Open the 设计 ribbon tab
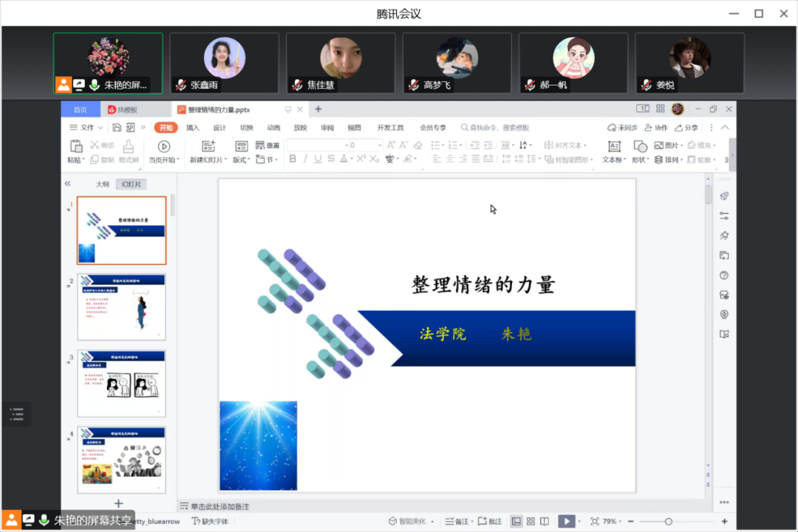 coord(219,128)
